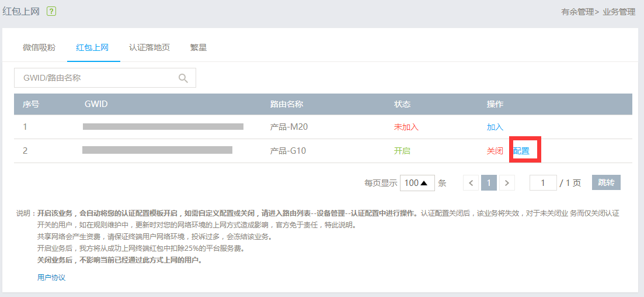644x297 pixels.
Task: Click the green help question mark icon
Action: tap(51, 12)
